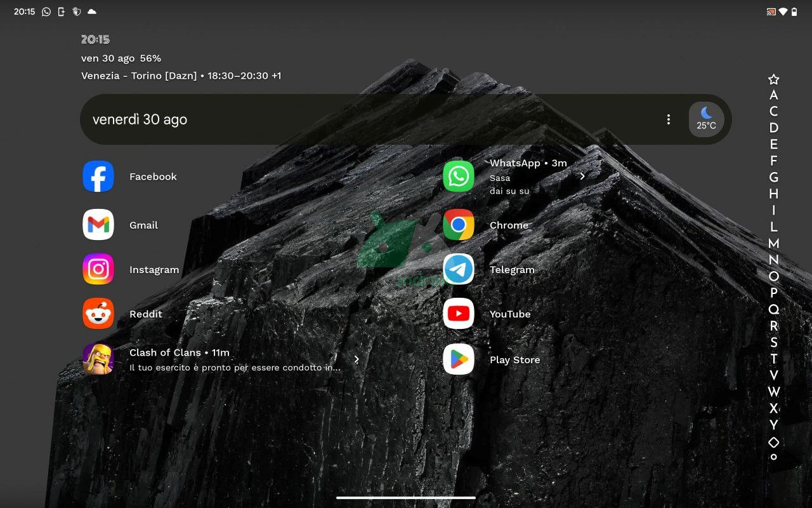Select letter Y in the alphabet index
Screen dimensions: 812x508
click(773, 425)
